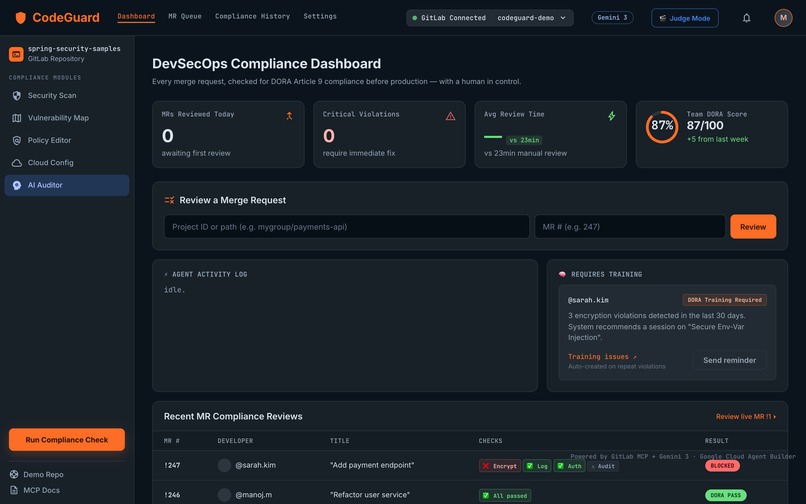The image size is (806, 504).
Task: Click the Review button
Action: [753, 227]
